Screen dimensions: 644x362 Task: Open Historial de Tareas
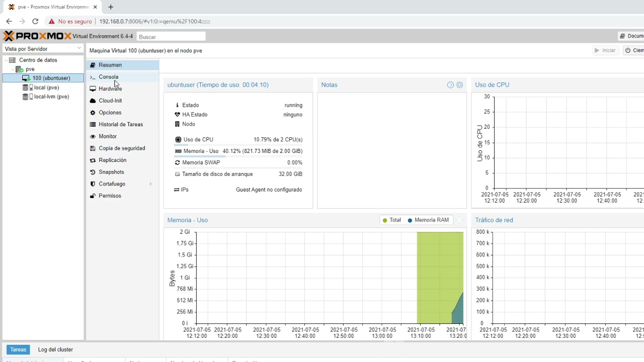(123, 124)
